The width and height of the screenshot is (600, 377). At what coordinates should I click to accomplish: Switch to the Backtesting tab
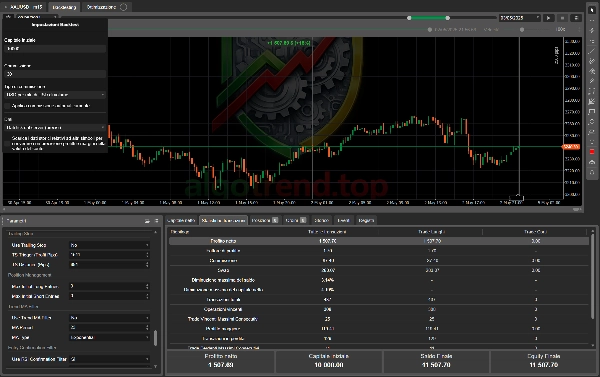[64, 7]
